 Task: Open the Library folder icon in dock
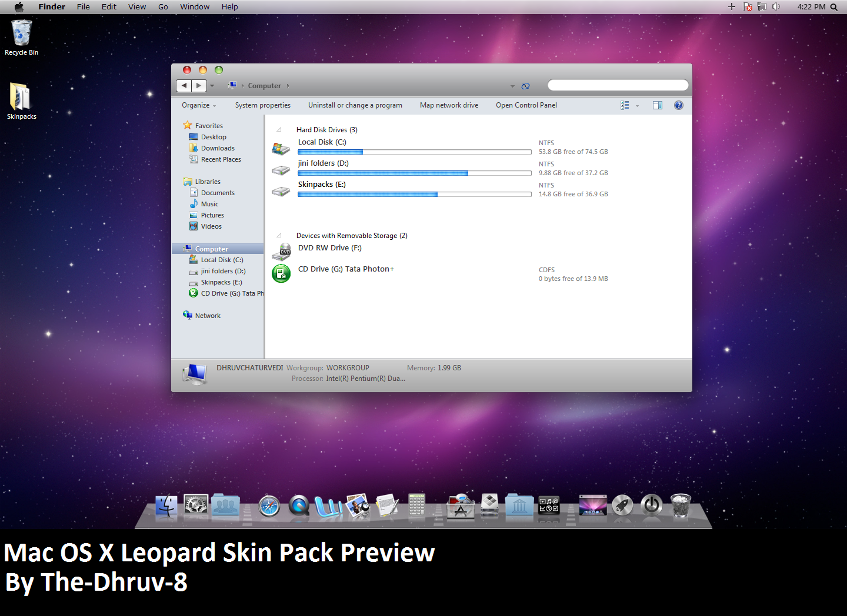pyautogui.click(x=519, y=505)
